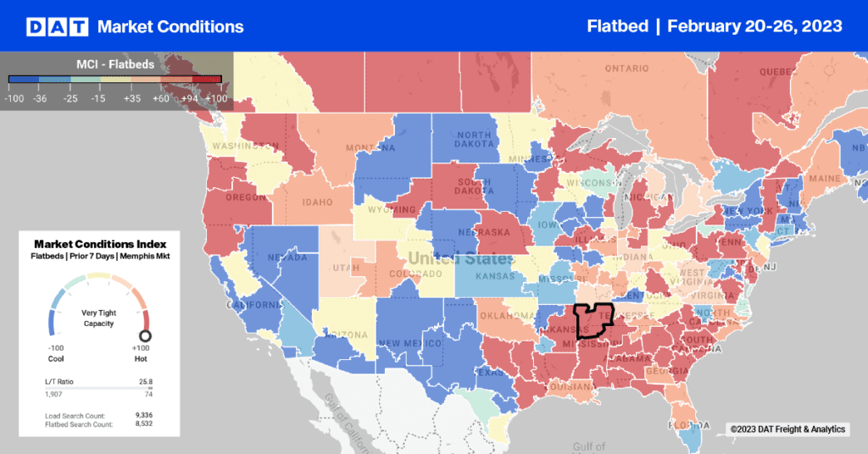Click the February 20-26, 2023 date label
The height and width of the screenshot is (454, 868).
pyautogui.click(x=754, y=26)
